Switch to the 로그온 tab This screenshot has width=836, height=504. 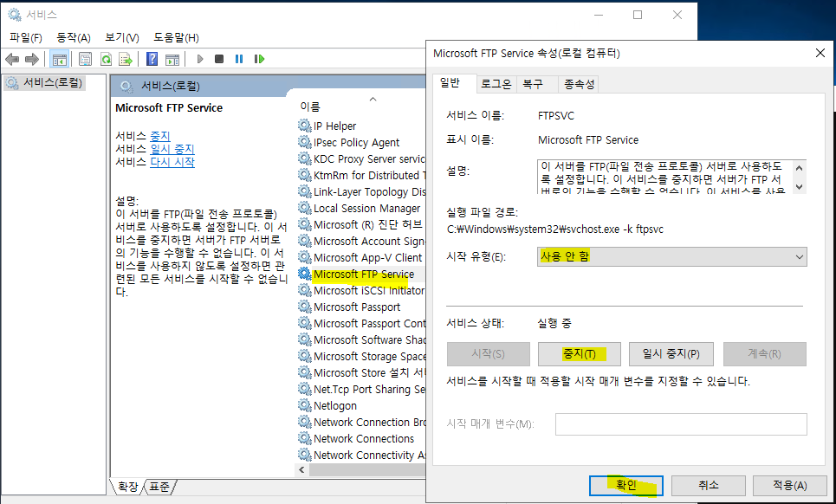coord(496,84)
